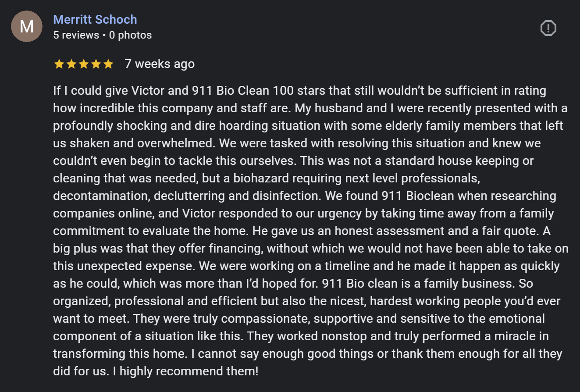Select the fifth rating star
Image resolution: width=580 pixels, height=392 pixels.
[109, 64]
